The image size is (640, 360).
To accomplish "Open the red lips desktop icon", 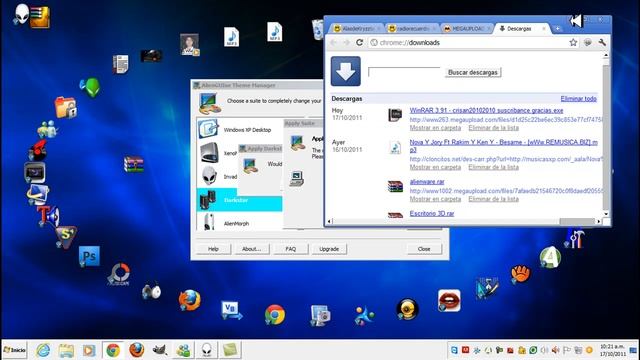I will (x=449, y=301).
